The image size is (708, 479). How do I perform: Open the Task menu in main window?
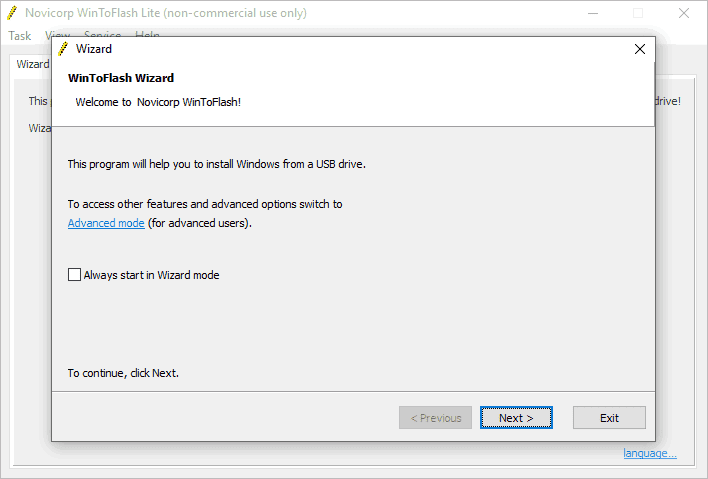pos(19,36)
